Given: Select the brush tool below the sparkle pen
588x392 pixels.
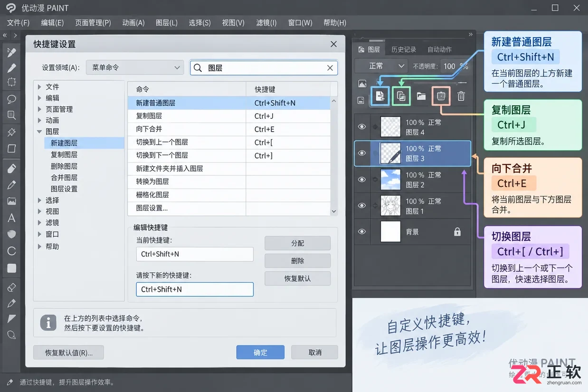Looking at the screenshot, I should 11,67.
